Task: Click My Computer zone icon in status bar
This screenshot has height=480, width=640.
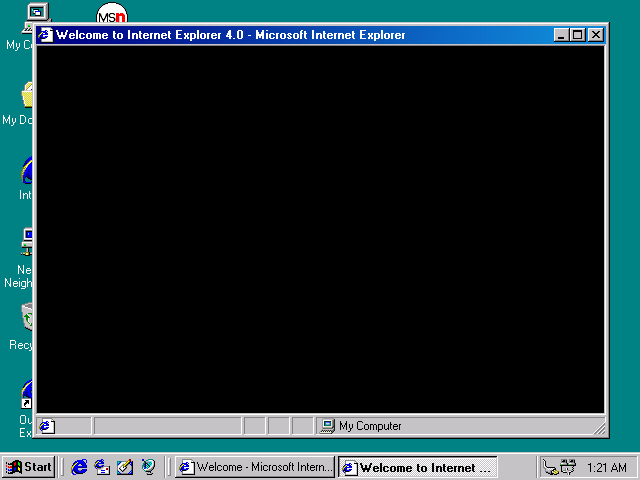Action: [x=327, y=426]
